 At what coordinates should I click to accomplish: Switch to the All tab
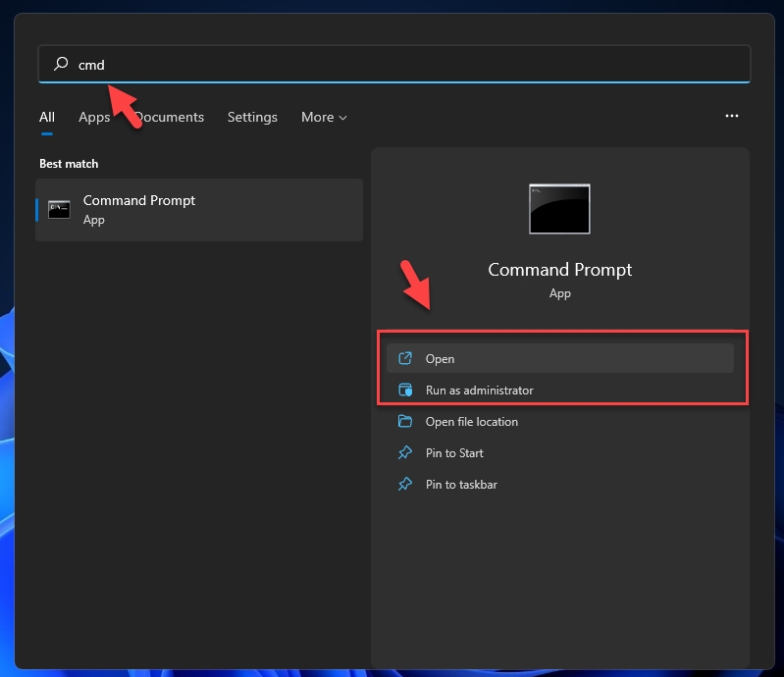(47, 117)
